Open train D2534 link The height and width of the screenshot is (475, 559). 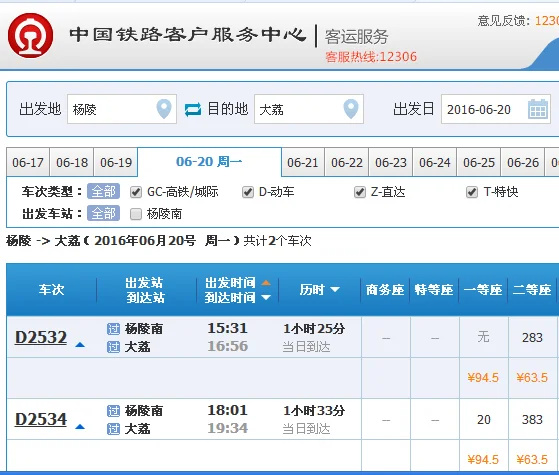[x=41, y=419]
